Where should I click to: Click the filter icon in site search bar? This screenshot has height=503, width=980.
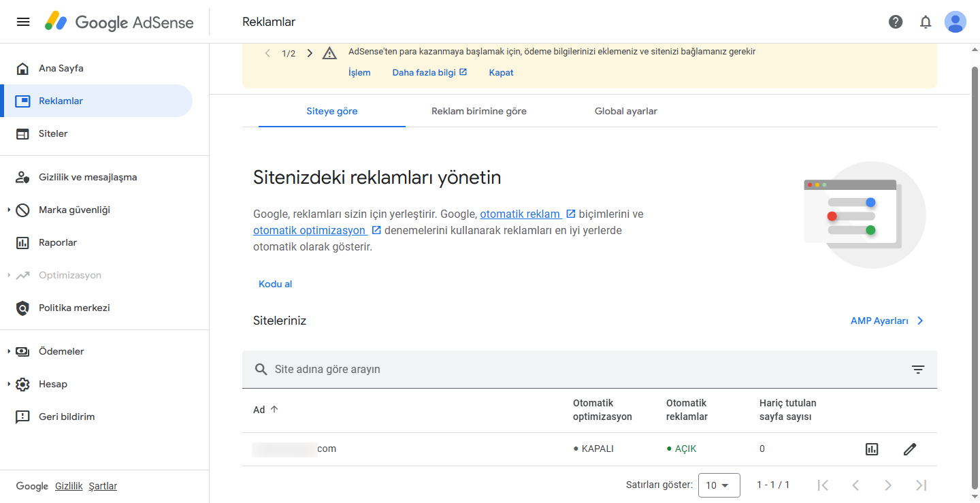918,370
